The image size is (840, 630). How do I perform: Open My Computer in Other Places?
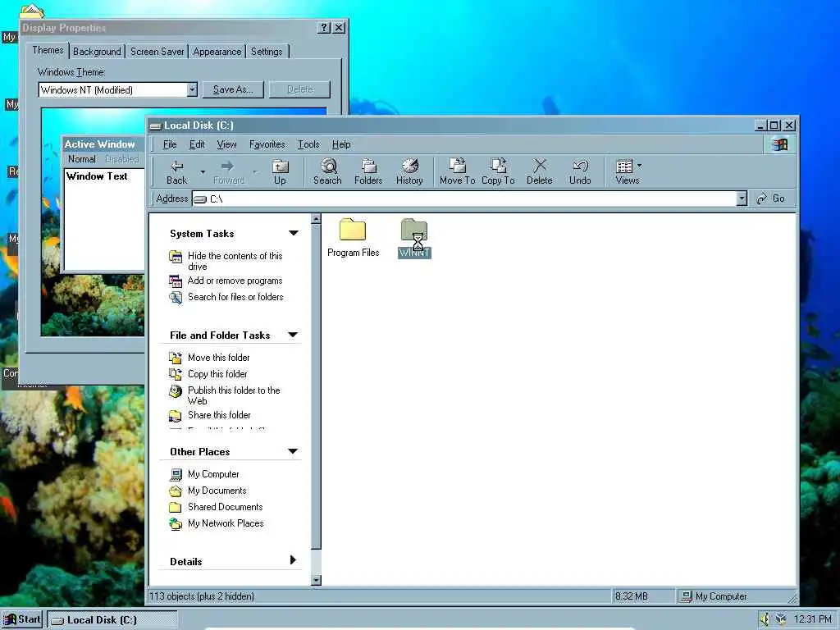coord(213,474)
